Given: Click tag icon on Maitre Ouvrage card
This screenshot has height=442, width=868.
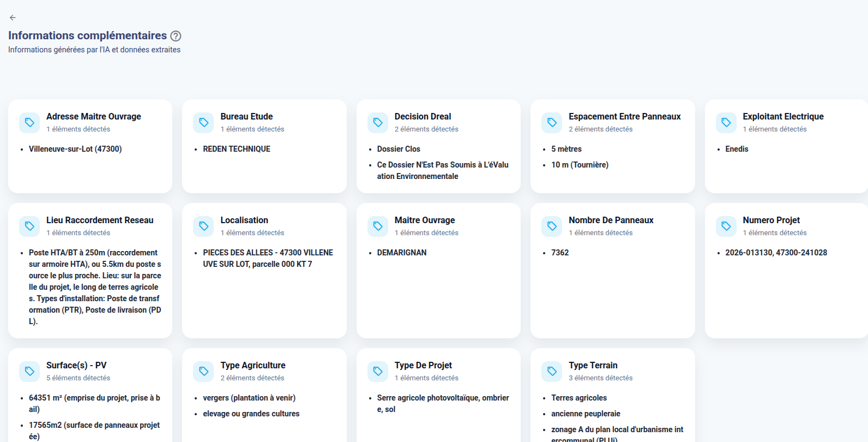Looking at the screenshot, I should coord(378,226).
